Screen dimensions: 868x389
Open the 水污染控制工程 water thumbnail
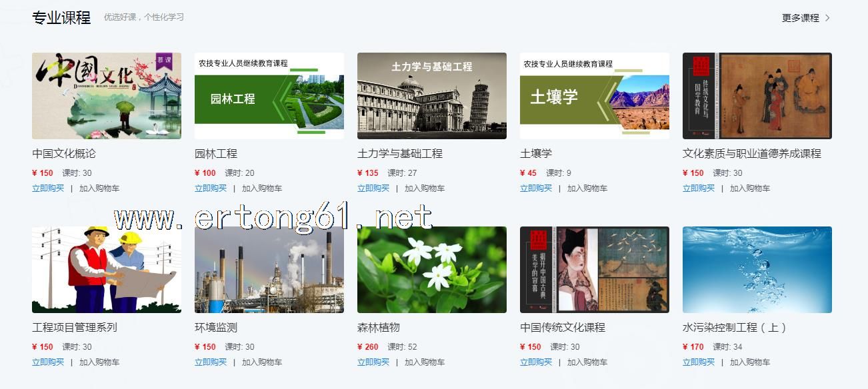(x=757, y=270)
